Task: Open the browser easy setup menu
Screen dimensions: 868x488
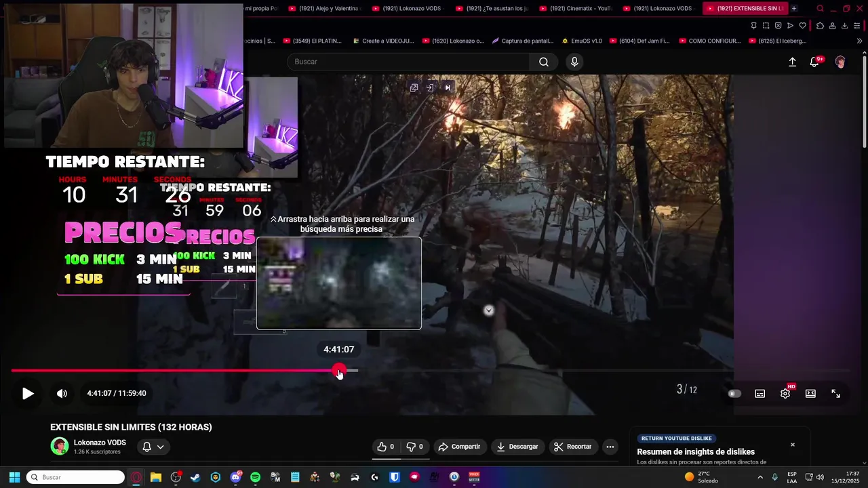Action: pos(858,26)
